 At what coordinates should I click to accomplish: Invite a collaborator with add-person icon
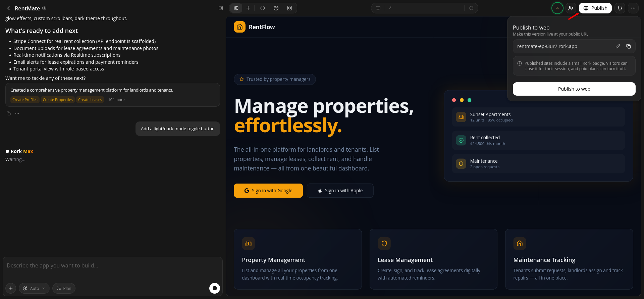point(571,8)
